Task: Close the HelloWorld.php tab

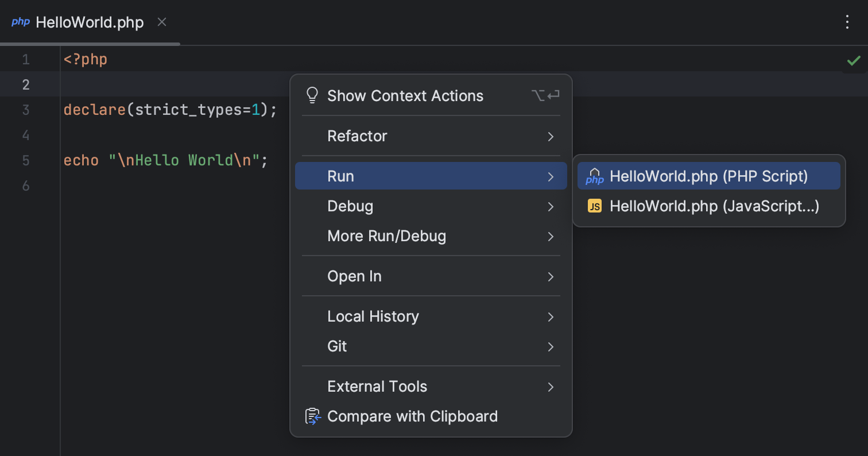Action: tap(161, 22)
